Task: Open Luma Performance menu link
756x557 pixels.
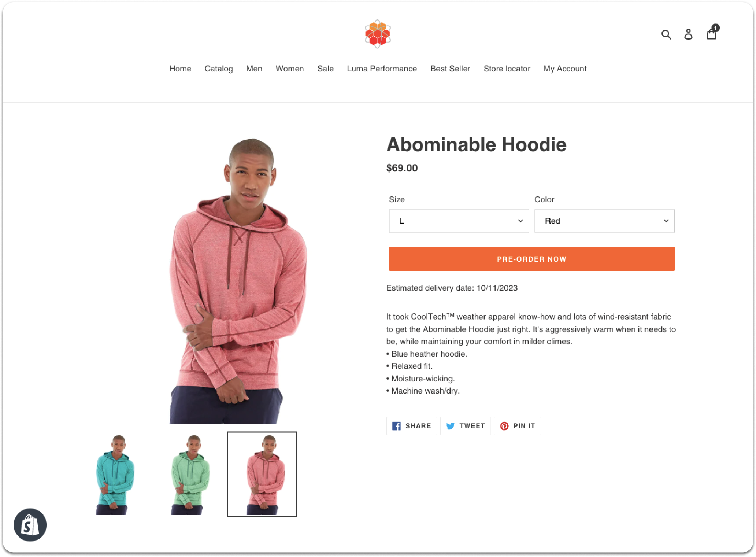Action: [x=382, y=69]
